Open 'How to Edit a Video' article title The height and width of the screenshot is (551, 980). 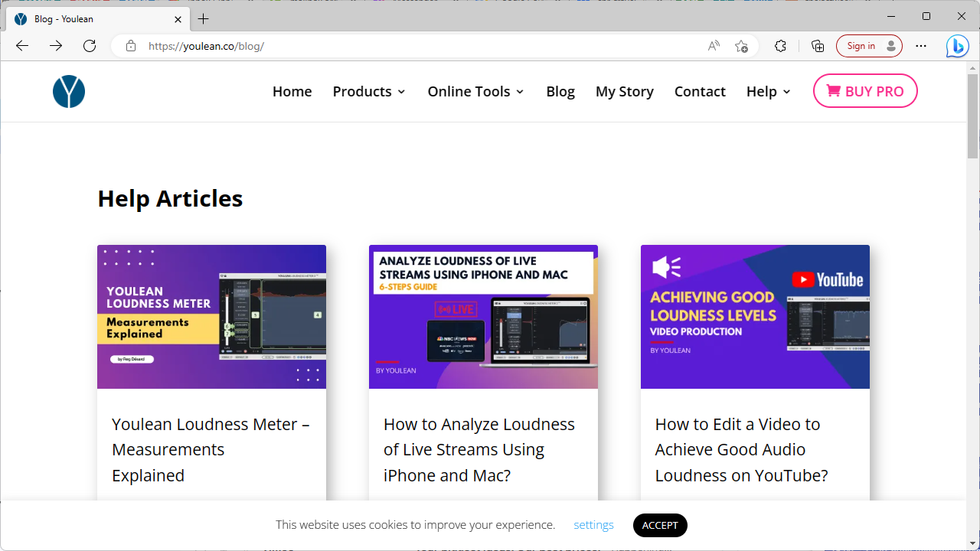[x=741, y=449]
